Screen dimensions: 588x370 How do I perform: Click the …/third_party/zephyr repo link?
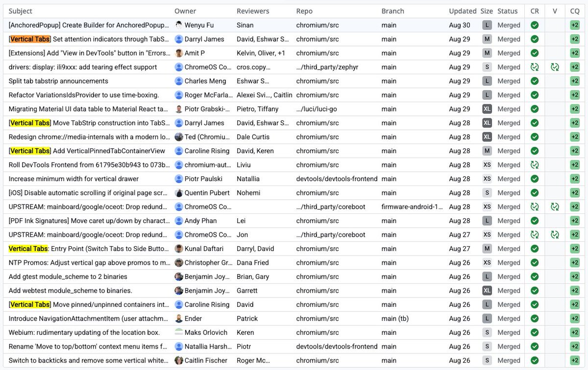pos(327,67)
